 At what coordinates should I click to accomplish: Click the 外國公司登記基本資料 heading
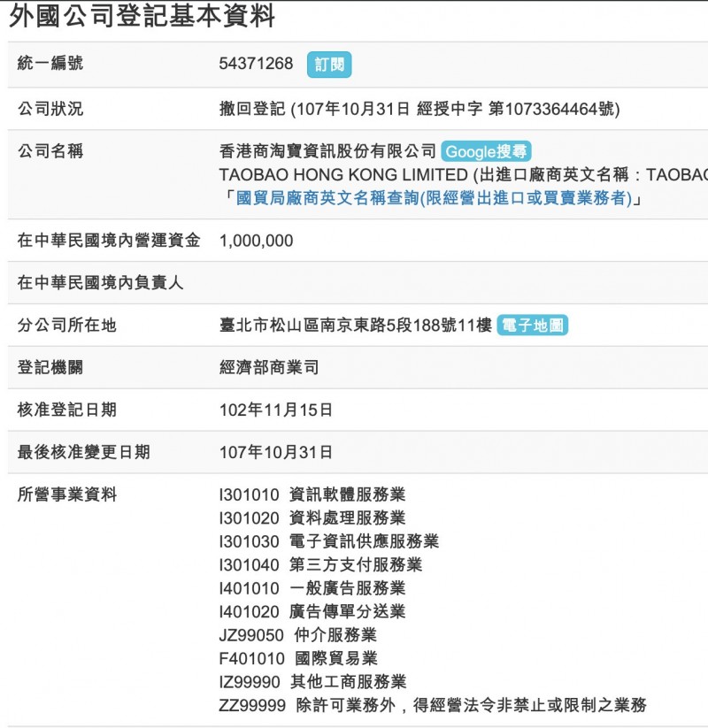tap(142, 17)
